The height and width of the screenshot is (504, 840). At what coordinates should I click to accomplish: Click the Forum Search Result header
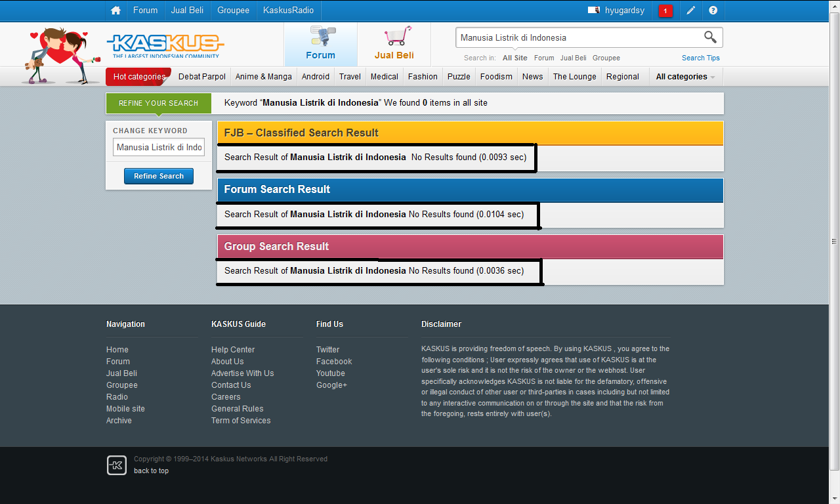click(x=471, y=189)
